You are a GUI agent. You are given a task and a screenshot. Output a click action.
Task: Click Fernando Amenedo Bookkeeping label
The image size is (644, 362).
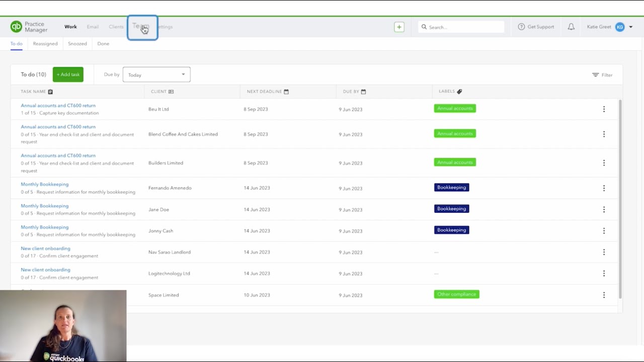[451, 187]
